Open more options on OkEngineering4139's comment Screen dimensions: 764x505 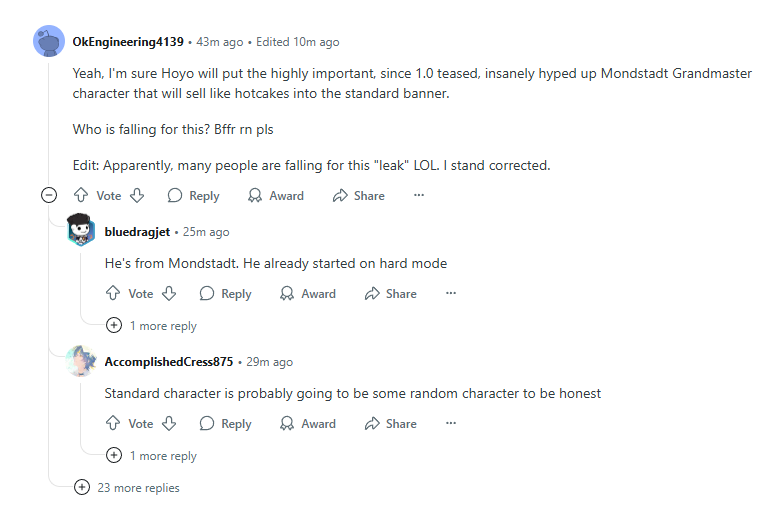419,195
